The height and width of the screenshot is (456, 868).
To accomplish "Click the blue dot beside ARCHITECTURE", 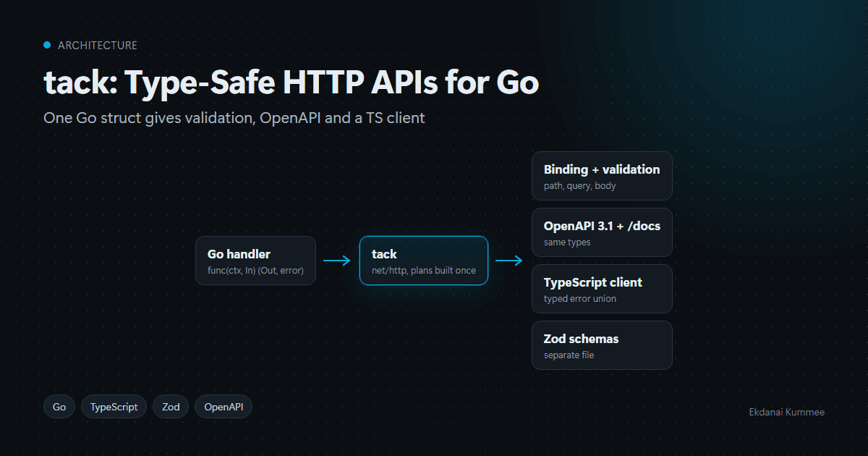I will tap(47, 45).
